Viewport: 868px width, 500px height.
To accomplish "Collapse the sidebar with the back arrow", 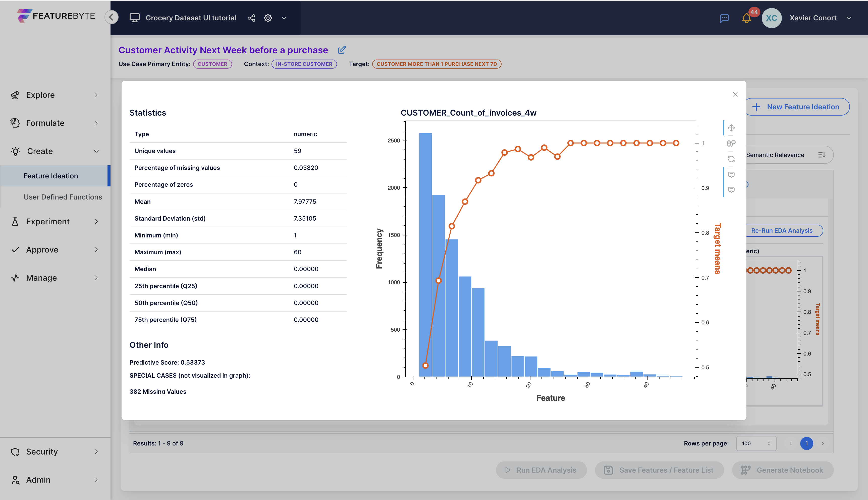I will [x=112, y=17].
